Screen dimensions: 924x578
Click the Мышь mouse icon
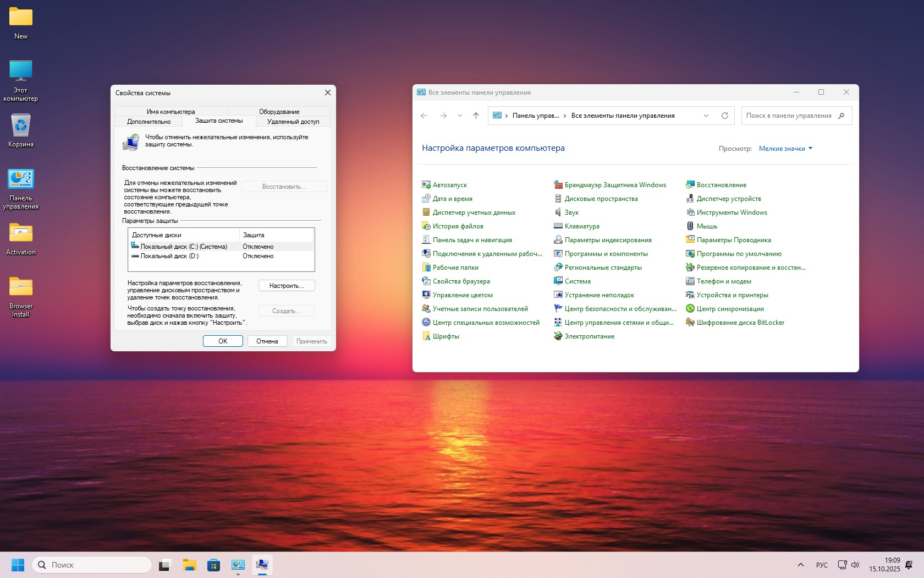click(690, 226)
